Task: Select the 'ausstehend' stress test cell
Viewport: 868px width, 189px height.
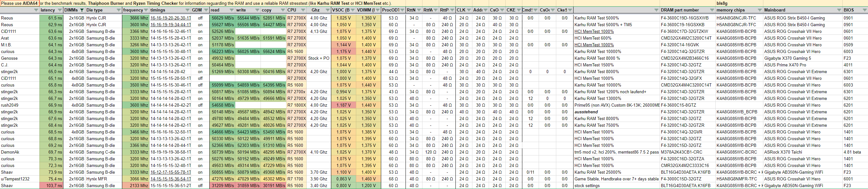Action: pyautogui.click(x=617, y=112)
